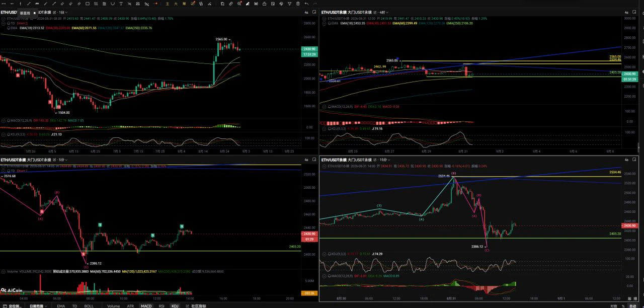Click the 2430.90 price tag on the 1日 chart

click(308, 49)
